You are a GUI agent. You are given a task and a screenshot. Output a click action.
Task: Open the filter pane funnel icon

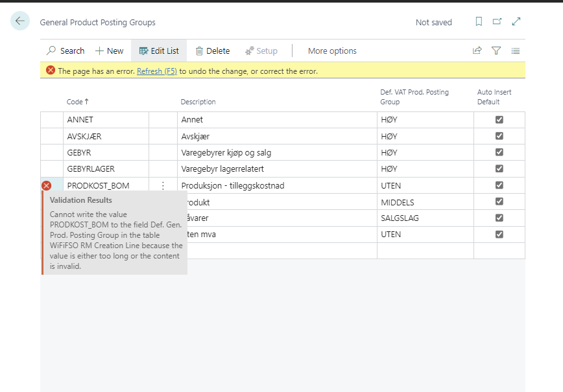point(496,51)
